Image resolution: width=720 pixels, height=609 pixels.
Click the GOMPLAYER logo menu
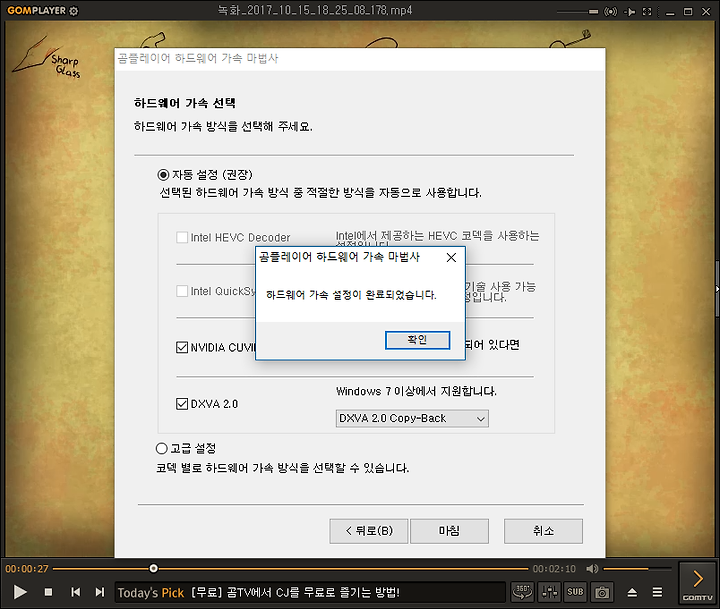36,11
